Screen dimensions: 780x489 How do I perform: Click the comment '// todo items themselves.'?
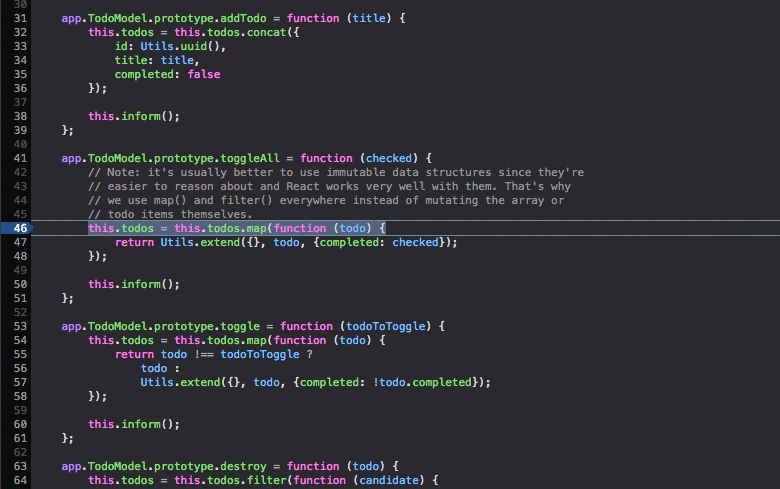click(170, 214)
